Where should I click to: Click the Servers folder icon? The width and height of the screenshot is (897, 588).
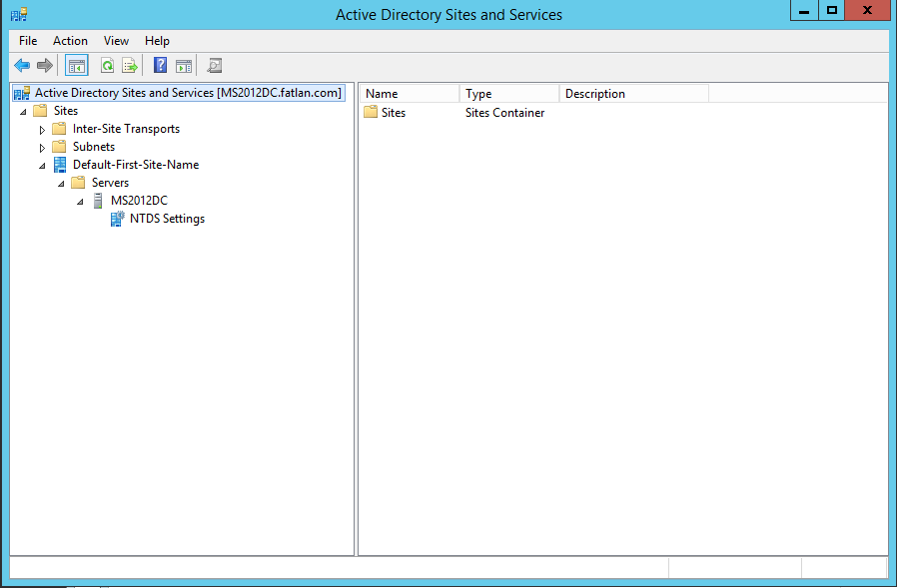(x=78, y=183)
